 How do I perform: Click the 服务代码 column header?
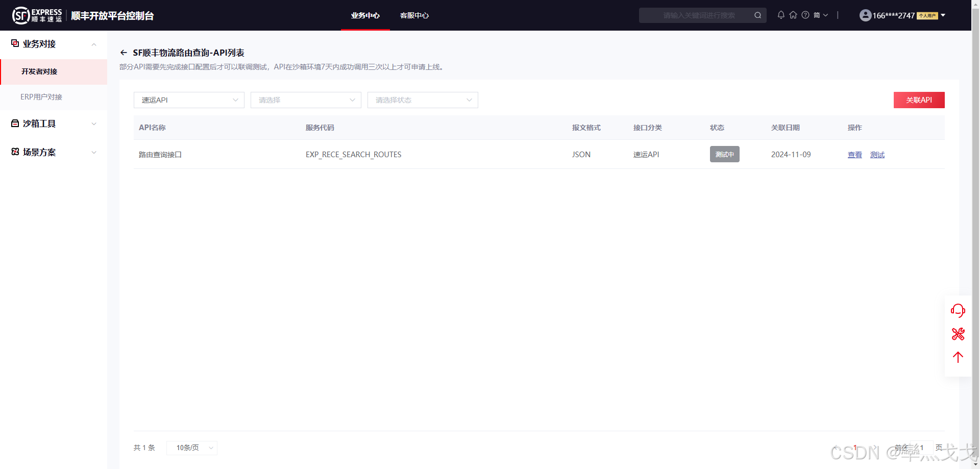[x=320, y=128]
